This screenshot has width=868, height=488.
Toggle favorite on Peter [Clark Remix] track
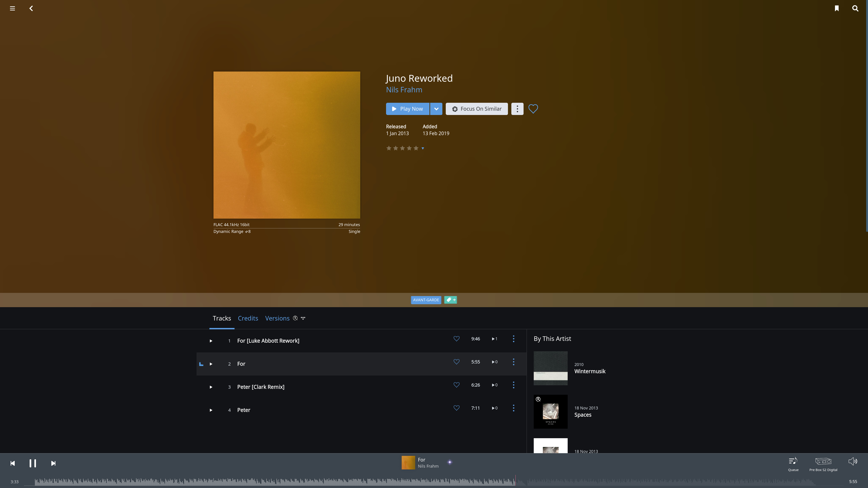pyautogui.click(x=456, y=385)
